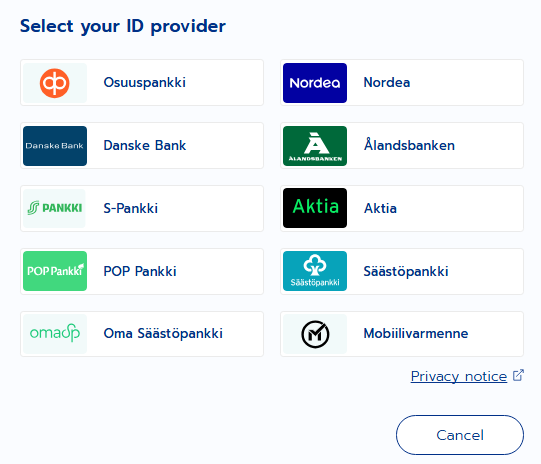Choose the Mobiilivarmenne text option
The image size is (541, 464).
point(416,333)
